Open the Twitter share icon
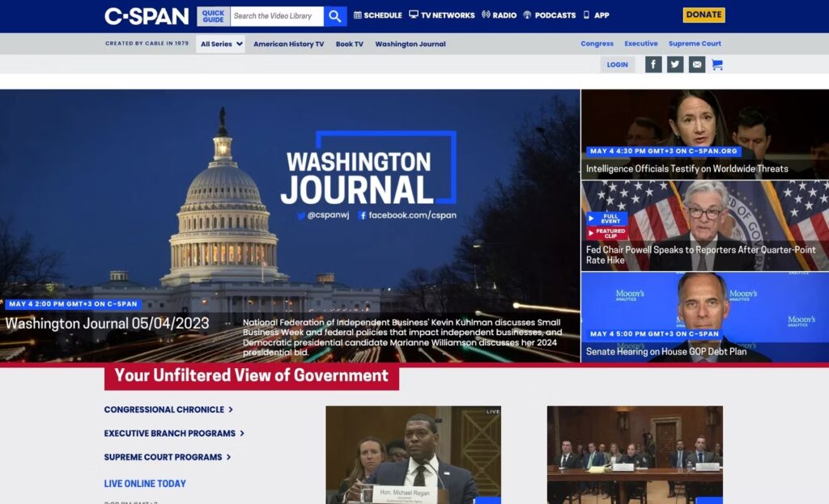Image resolution: width=829 pixels, height=504 pixels. tap(675, 65)
